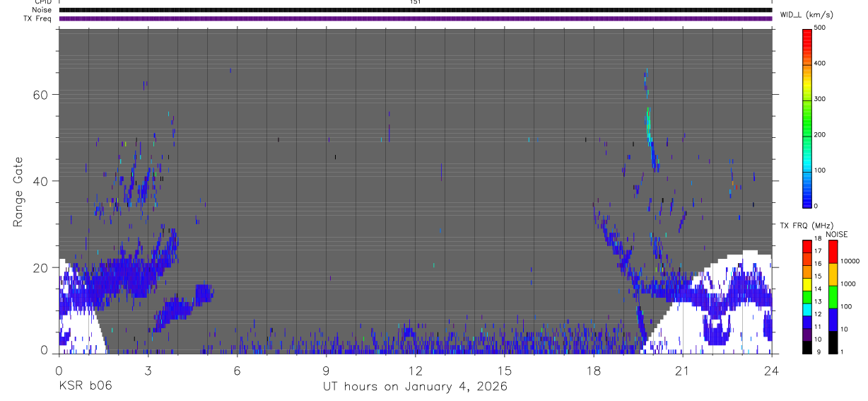This screenshot has height=401, width=868.
Task: Click the 'UT hours on January 4, 2026' caption
Action: pos(415,387)
